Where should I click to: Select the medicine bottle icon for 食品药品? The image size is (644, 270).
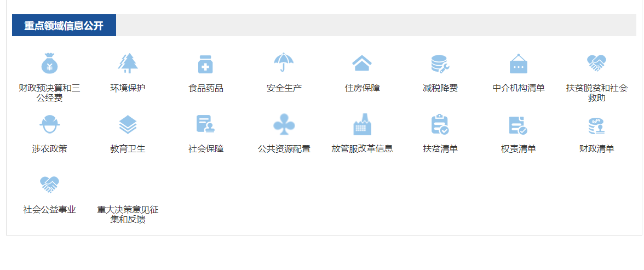click(206, 64)
